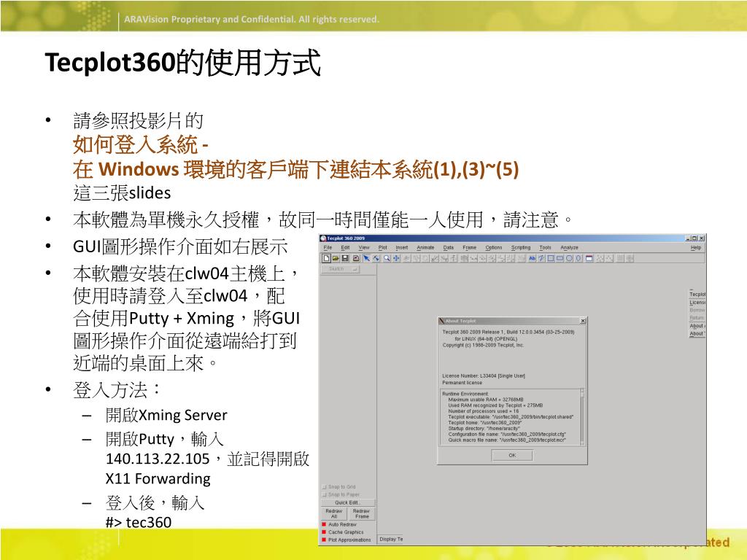Viewport: 747px width, 560px height.
Task: Click the 'Tecplot home' path line
Action: (x=485, y=422)
